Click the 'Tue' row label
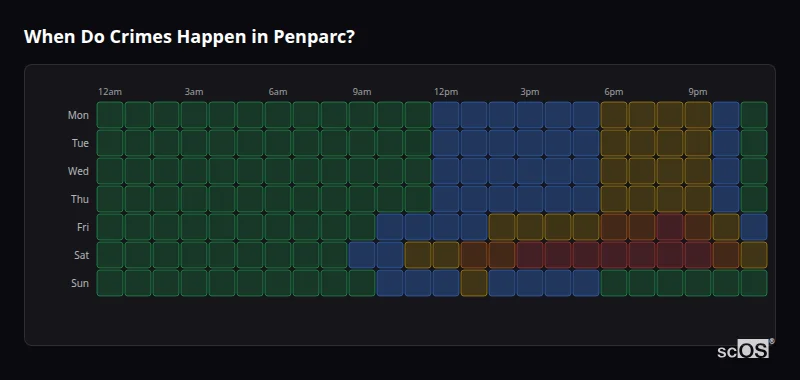This screenshot has height=380, width=800. pyautogui.click(x=80, y=143)
